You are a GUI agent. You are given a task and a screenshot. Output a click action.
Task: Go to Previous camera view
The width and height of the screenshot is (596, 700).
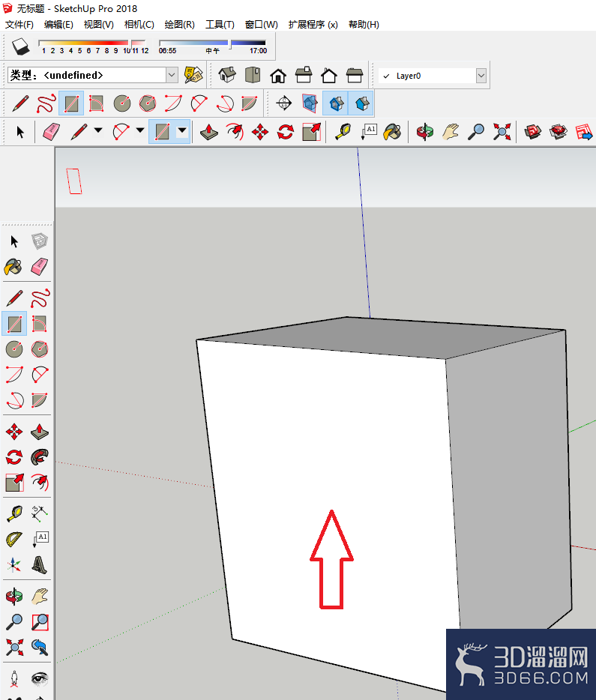(x=40, y=647)
